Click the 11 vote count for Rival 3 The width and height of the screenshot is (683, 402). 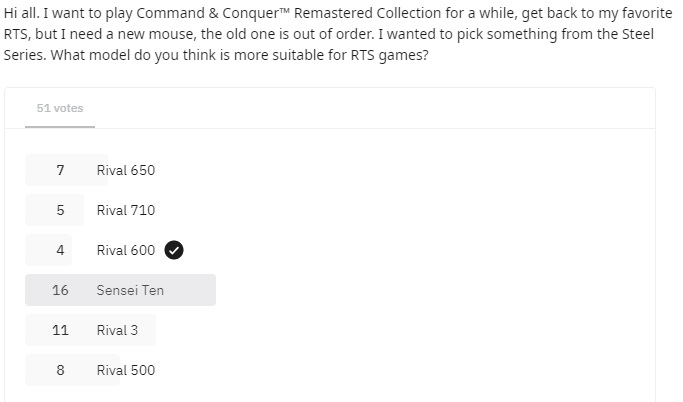tap(60, 330)
